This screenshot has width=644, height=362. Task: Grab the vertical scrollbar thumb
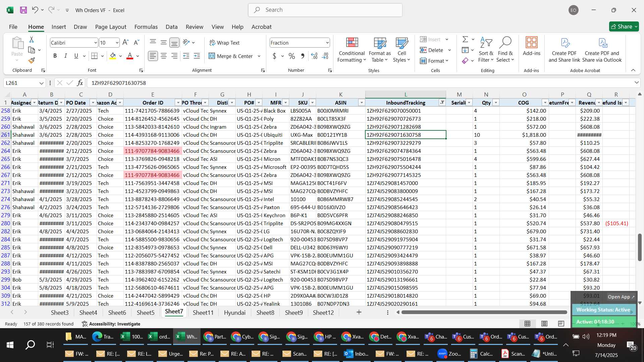640,247
